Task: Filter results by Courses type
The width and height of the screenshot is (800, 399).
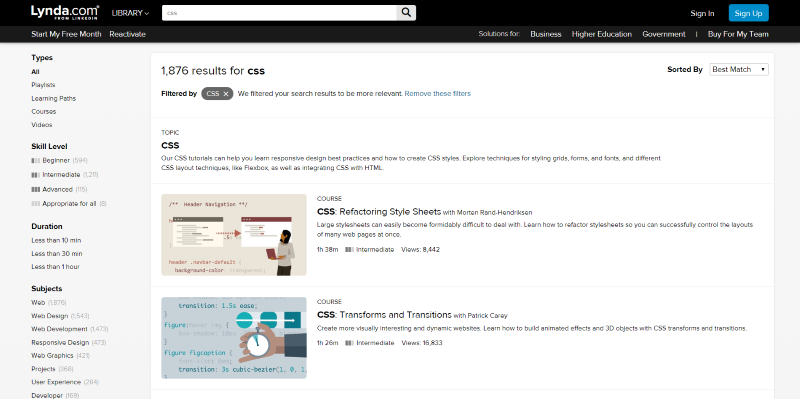Action: 44,111
